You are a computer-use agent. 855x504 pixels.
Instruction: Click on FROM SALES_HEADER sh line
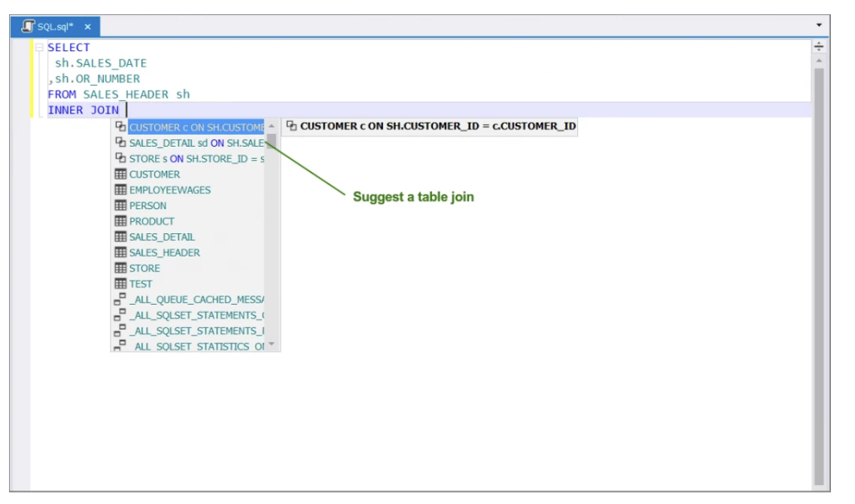tap(119, 94)
